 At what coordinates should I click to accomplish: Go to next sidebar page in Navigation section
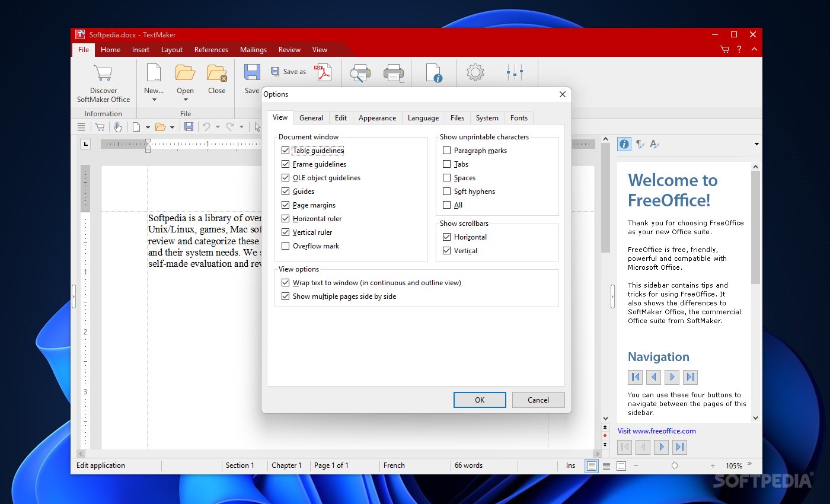(672, 377)
